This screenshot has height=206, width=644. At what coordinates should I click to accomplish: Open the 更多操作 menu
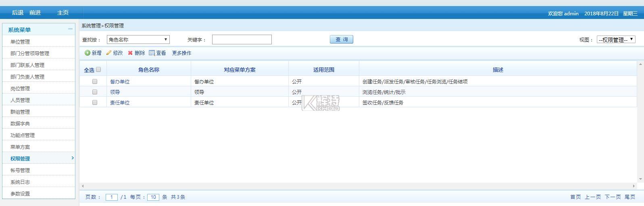pyautogui.click(x=181, y=53)
